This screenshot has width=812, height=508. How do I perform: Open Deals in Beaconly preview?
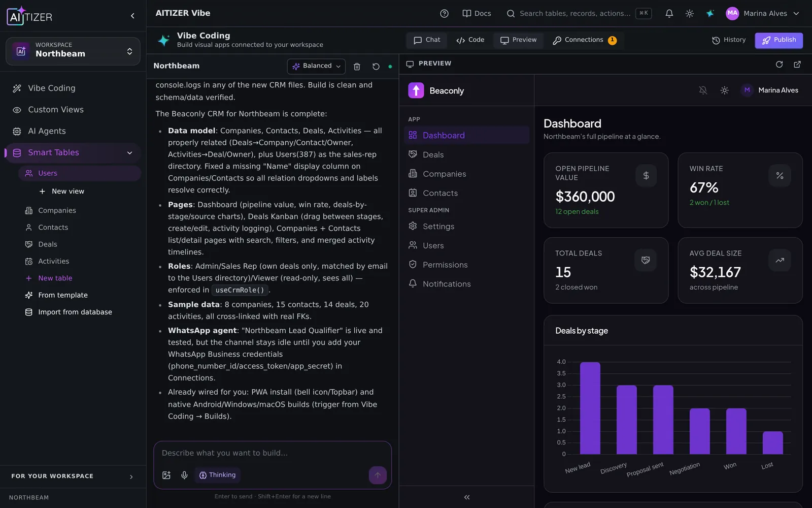[467, 154]
